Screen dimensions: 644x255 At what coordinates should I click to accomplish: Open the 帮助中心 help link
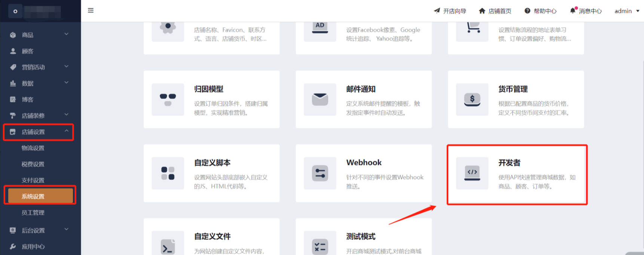tap(540, 11)
